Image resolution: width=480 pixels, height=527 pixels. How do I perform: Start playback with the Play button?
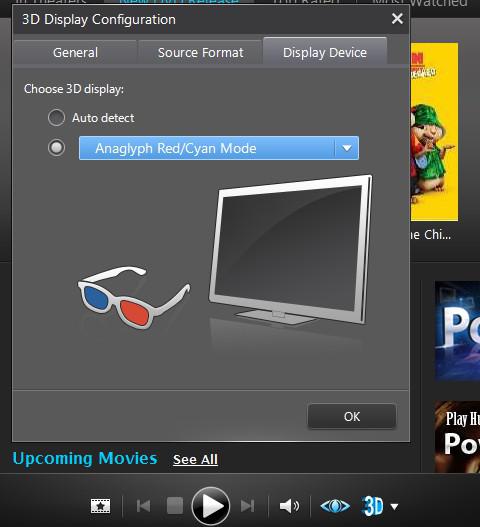[x=211, y=506]
